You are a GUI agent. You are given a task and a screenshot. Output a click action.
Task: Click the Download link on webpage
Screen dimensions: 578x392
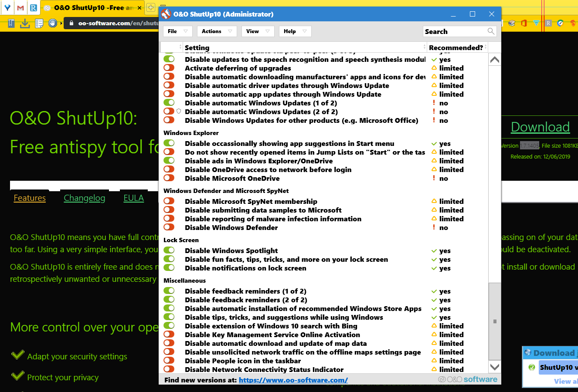pyautogui.click(x=540, y=127)
